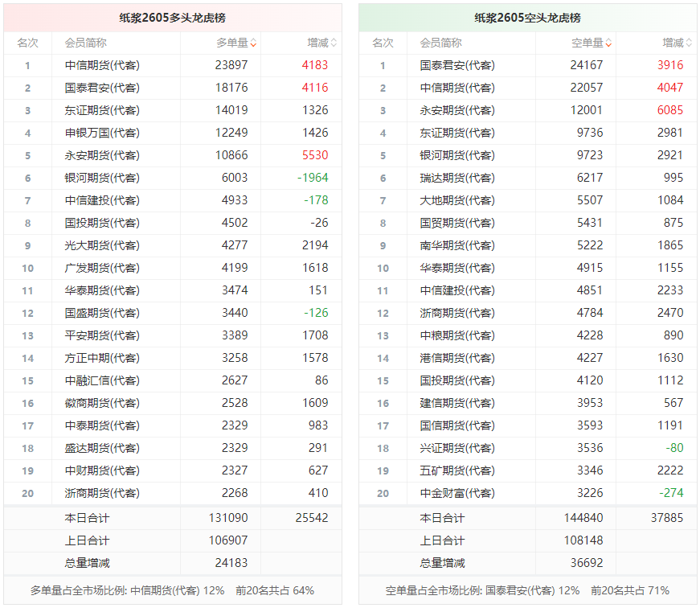Screen dimensions: 700x608
Task: Click 纸浆2605多头龙虎榜 title
Action: coord(172,18)
